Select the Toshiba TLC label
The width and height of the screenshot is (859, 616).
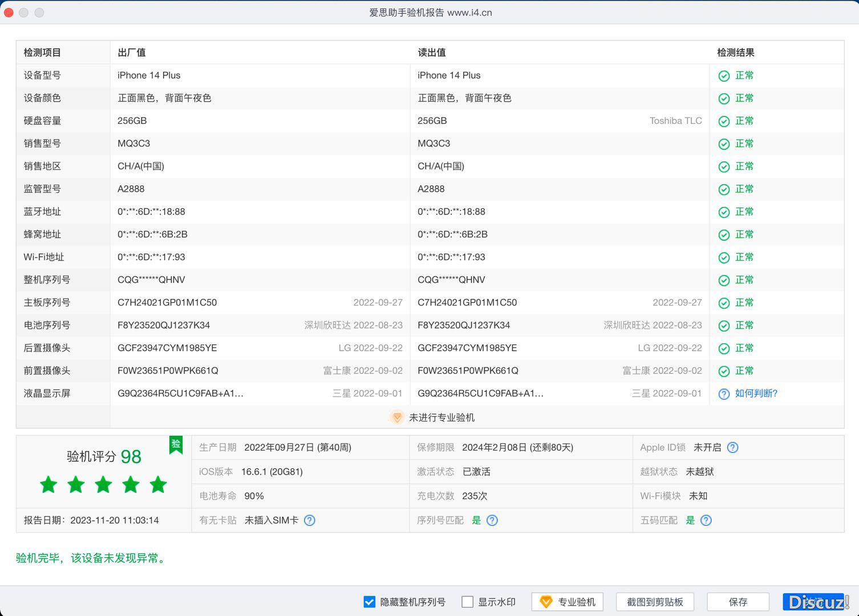click(x=676, y=121)
